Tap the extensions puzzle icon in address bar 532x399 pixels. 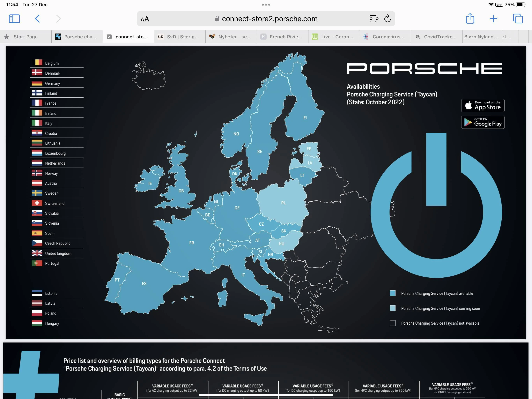pos(373,19)
